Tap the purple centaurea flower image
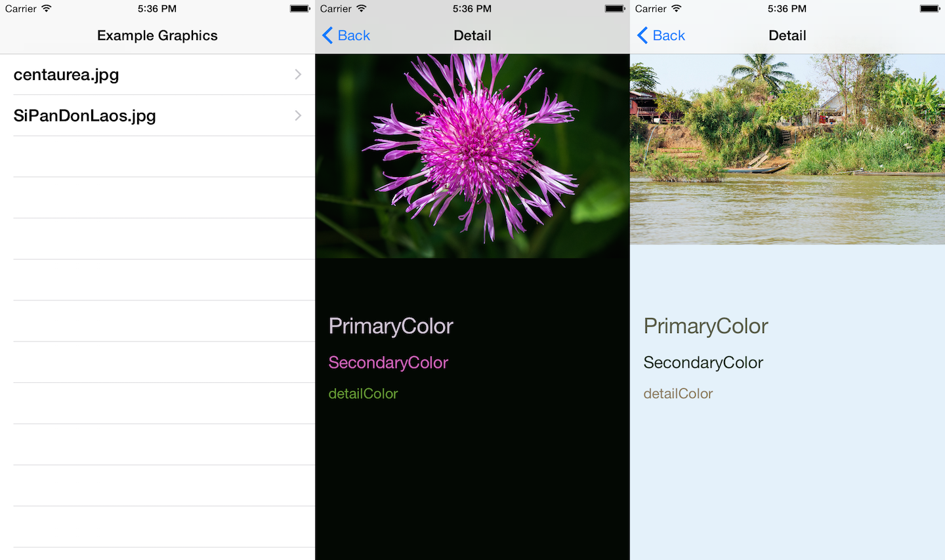 click(472, 156)
